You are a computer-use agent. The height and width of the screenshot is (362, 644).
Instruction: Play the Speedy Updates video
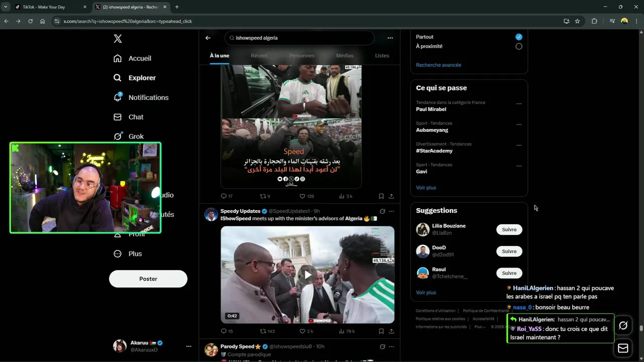pos(307,275)
